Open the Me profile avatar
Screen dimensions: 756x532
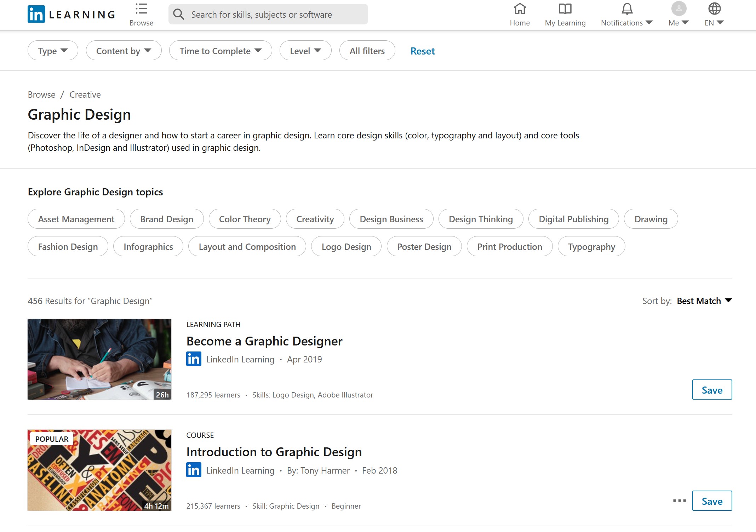pos(678,8)
